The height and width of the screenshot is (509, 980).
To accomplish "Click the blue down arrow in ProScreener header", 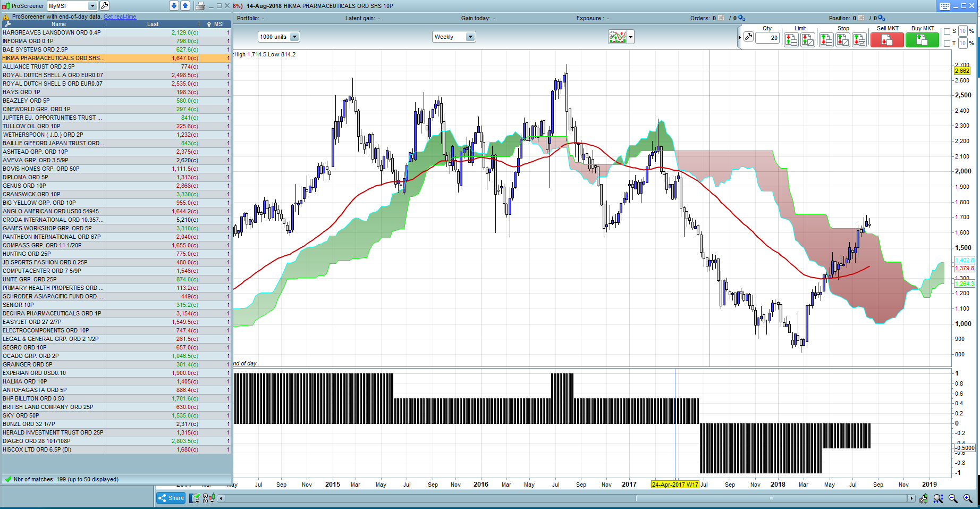I will point(174,6).
